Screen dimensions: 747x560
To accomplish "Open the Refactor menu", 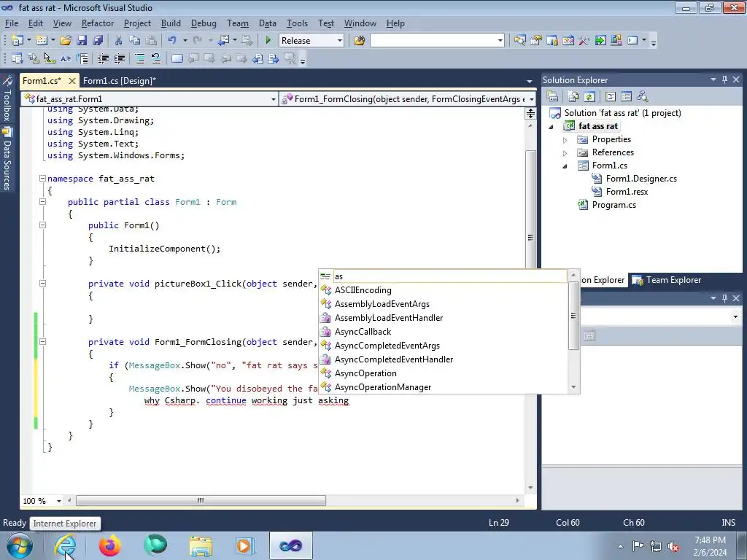I will click(98, 23).
